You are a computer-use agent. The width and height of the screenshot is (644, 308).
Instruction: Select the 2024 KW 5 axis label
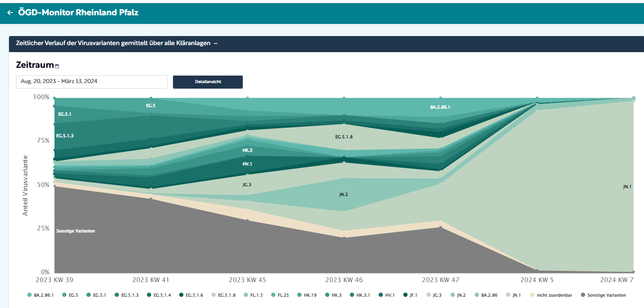[x=537, y=280]
